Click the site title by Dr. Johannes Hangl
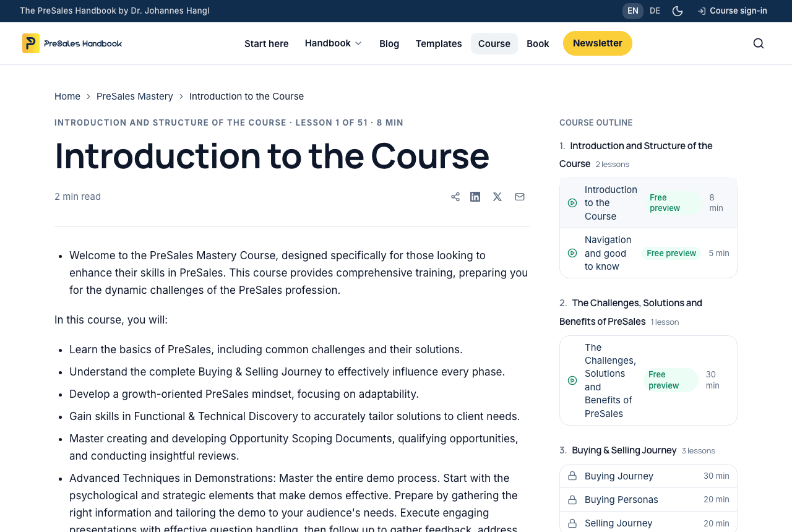The height and width of the screenshot is (532, 792). [114, 11]
